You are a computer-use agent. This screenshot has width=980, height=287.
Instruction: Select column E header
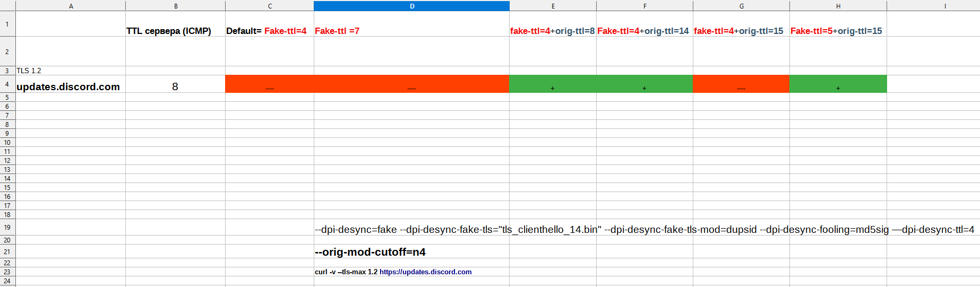coord(553,6)
